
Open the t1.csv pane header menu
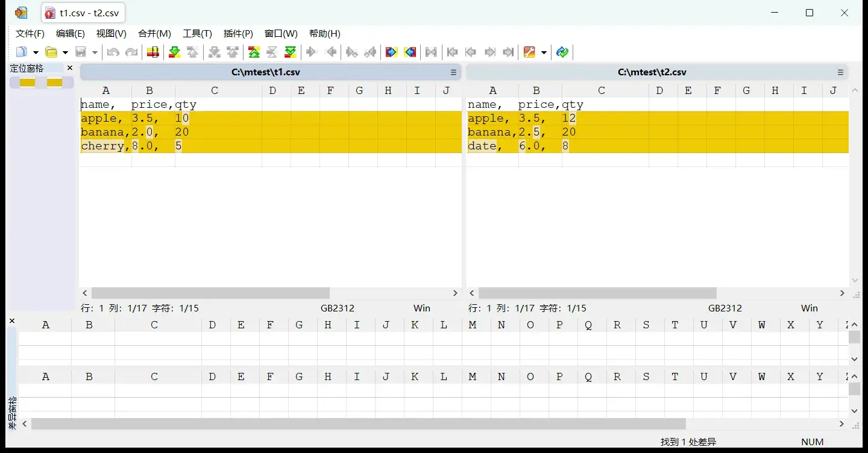pyautogui.click(x=454, y=72)
